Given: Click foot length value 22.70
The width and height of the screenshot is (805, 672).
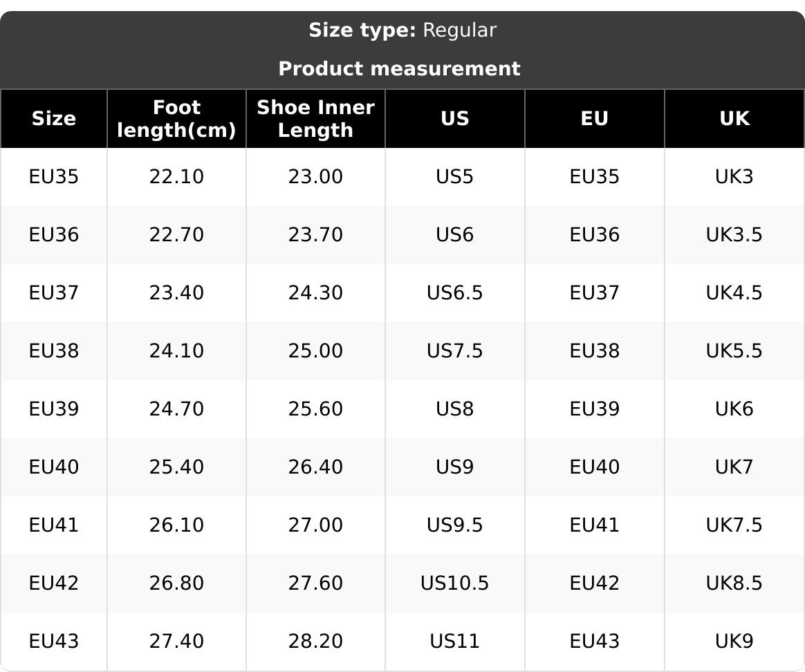Looking at the screenshot, I should tap(176, 235).
